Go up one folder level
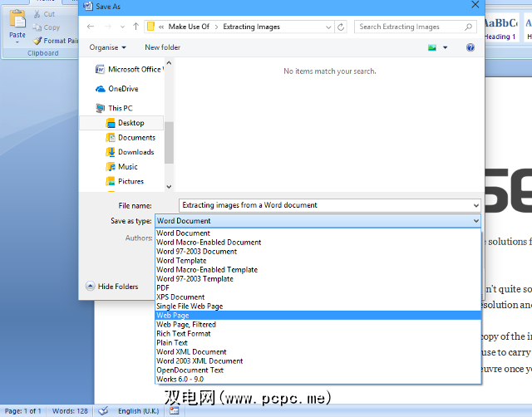The height and width of the screenshot is (417, 532). point(135,27)
